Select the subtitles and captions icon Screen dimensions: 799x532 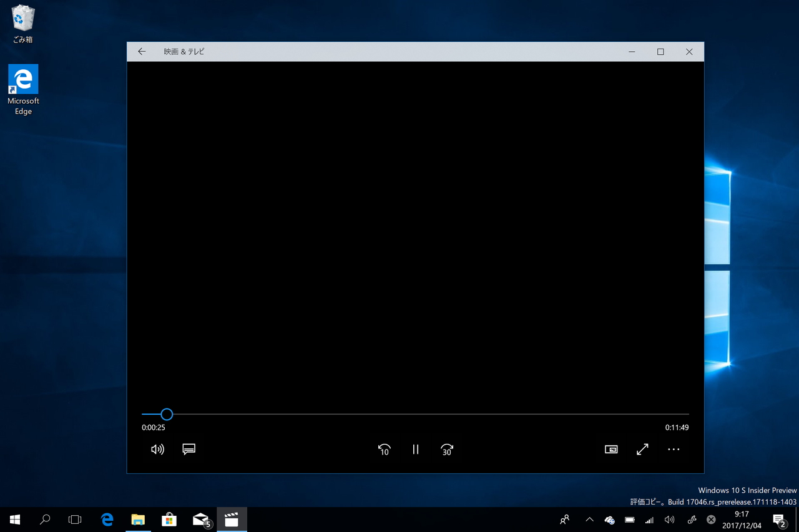(189, 449)
